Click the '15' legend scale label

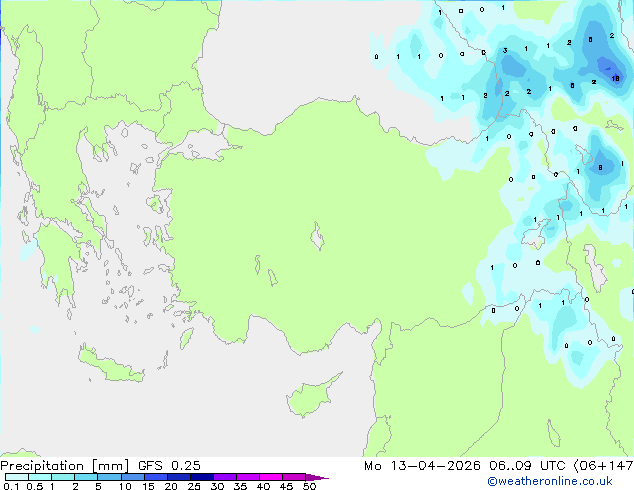pos(148,486)
